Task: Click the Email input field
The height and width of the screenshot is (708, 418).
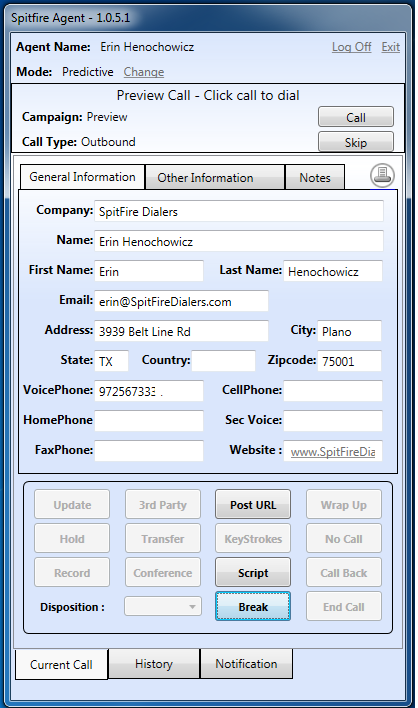Action: (181, 301)
